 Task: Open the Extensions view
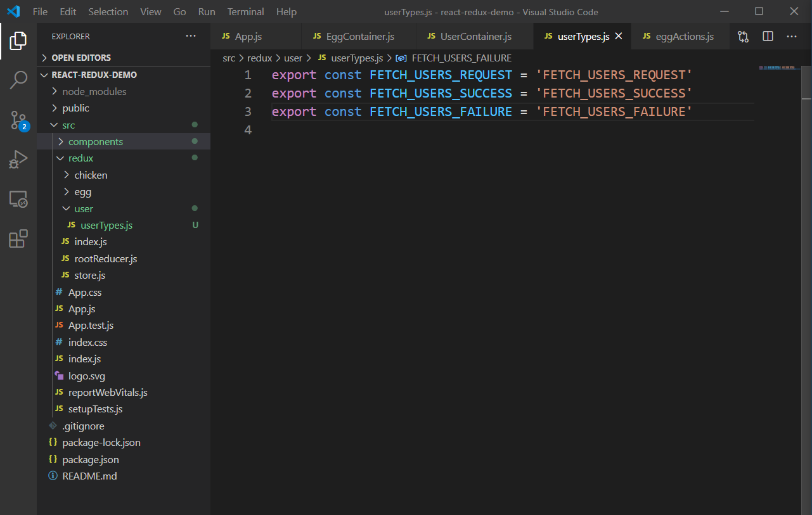coord(18,238)
